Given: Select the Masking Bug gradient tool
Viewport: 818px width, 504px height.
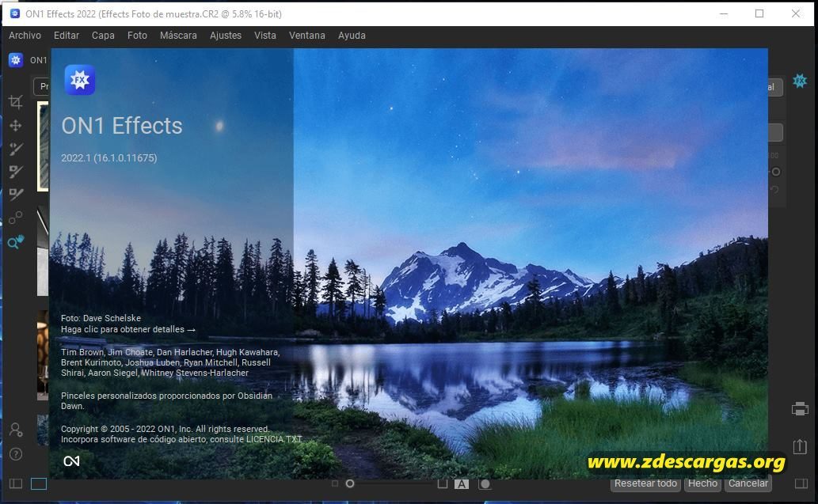Looking at the screenshot, I should pyautogui.click(x=16, y=172).
